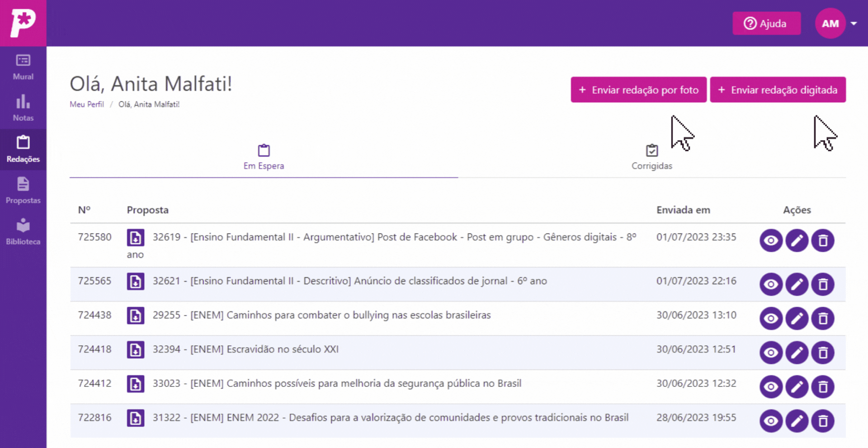Delete essay 724412 with trash icon

823,387
